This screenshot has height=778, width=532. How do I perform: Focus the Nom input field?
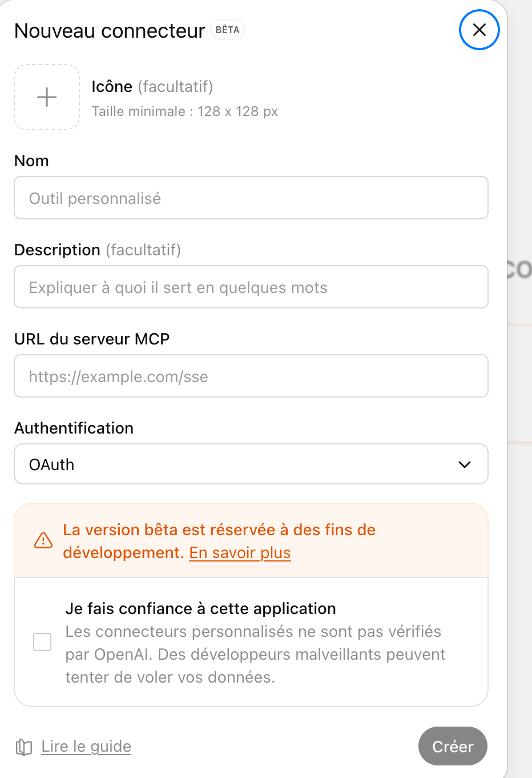point(251,198)
